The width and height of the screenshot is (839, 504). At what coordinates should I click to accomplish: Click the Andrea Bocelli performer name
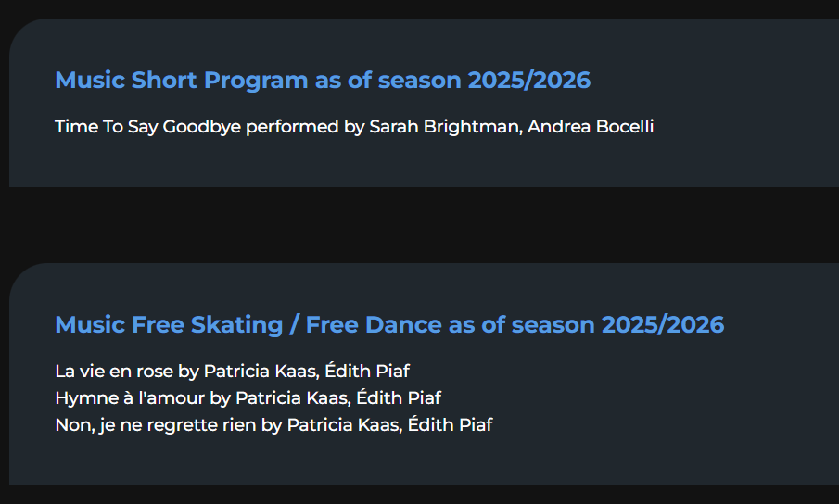[x=591, y=127]
